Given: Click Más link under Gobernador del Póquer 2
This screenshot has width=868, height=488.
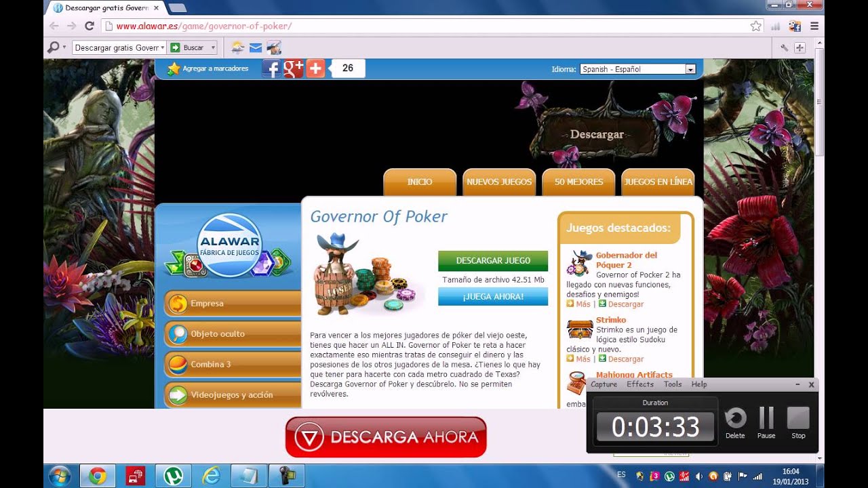Looking at the screenshot, I should click(x=583, y=304).
